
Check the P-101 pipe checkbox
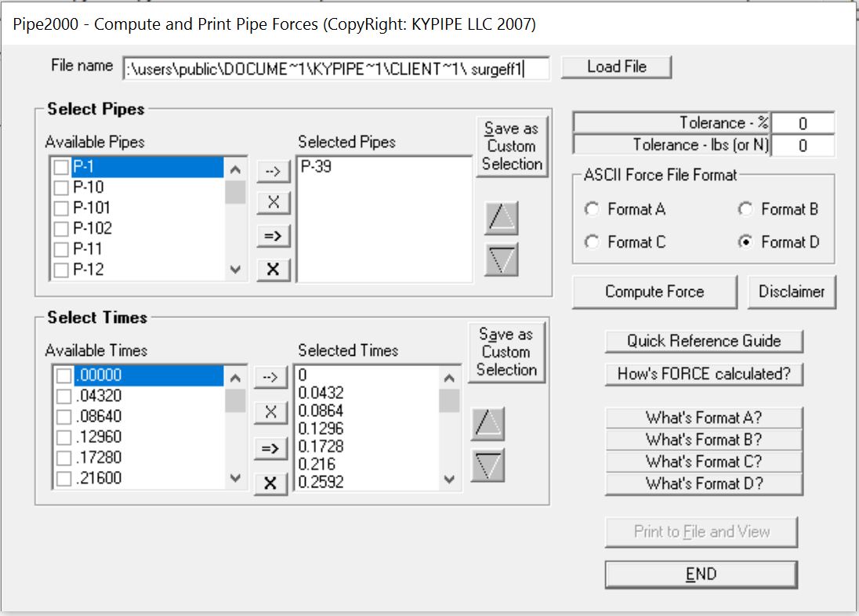pos(61,208)
